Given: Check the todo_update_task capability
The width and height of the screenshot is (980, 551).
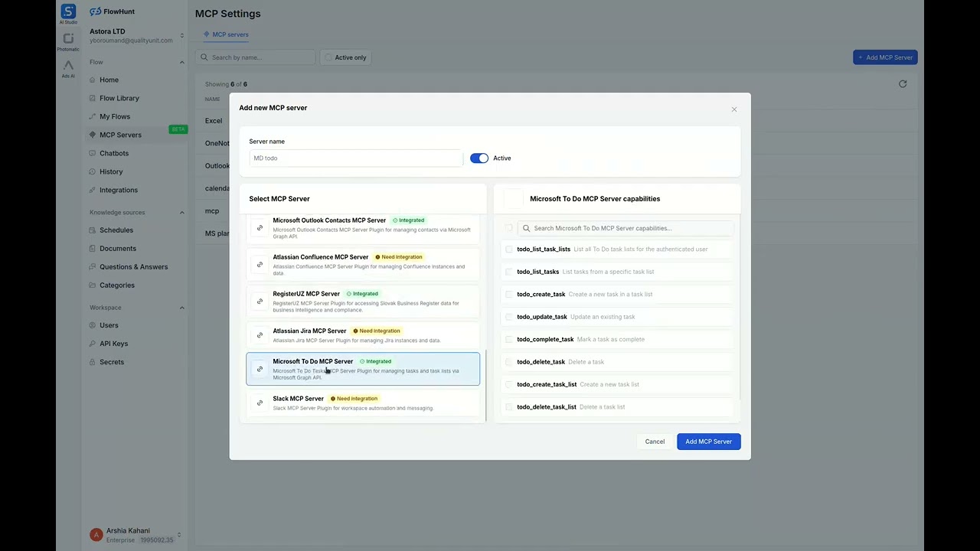Looking at the screenshot, I should 509,317.
